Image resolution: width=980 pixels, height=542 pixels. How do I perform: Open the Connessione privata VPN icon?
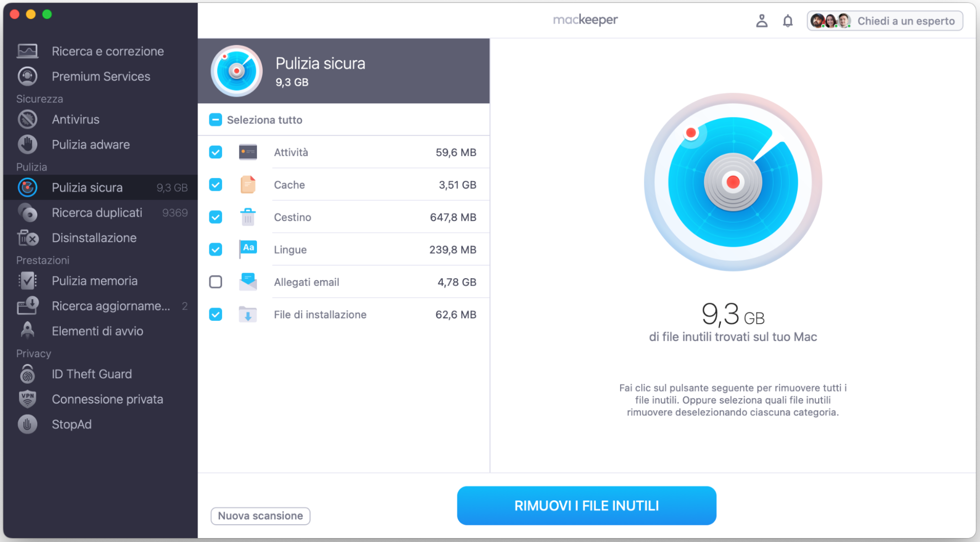click(27, 399)
